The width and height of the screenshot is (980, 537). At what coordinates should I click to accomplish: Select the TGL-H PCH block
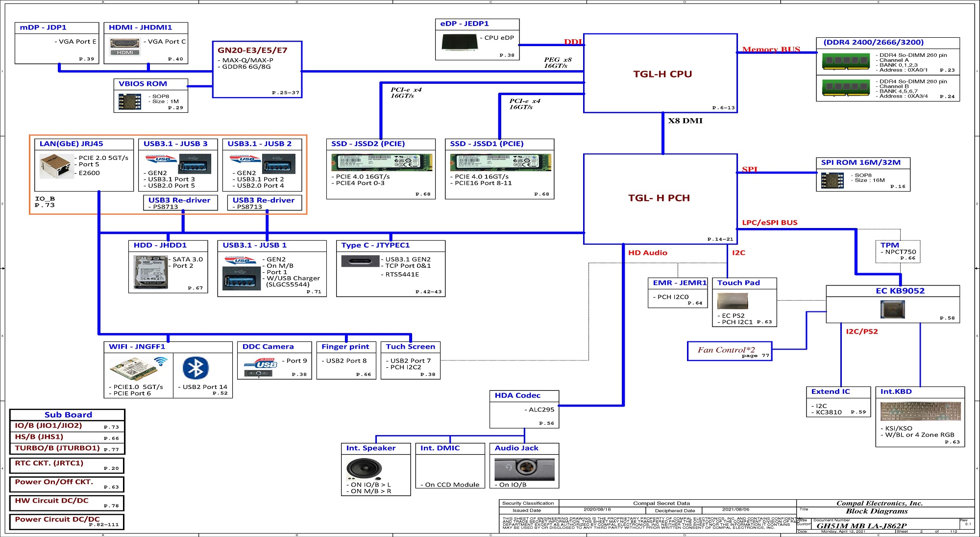659,198
